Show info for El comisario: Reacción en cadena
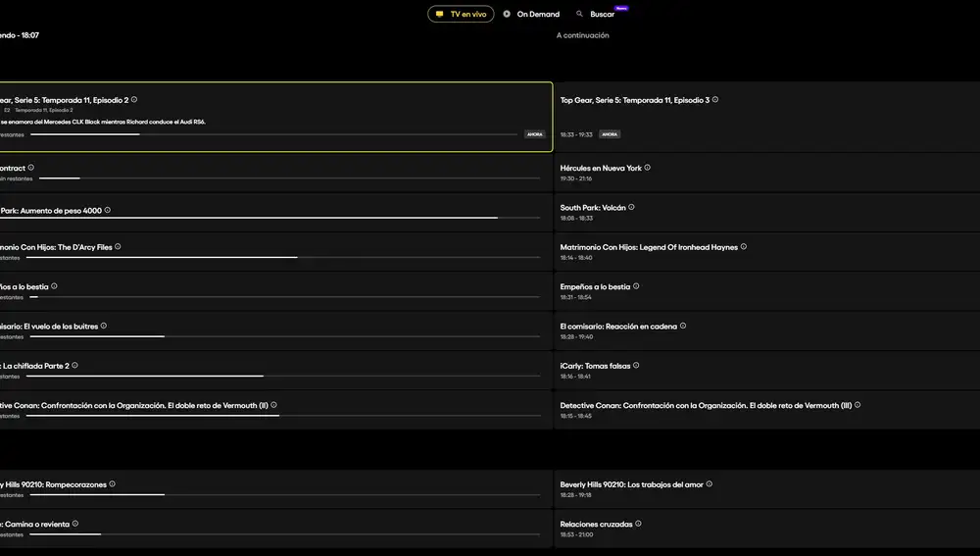Screen dimensions: 980x556 tap(683, 326)
